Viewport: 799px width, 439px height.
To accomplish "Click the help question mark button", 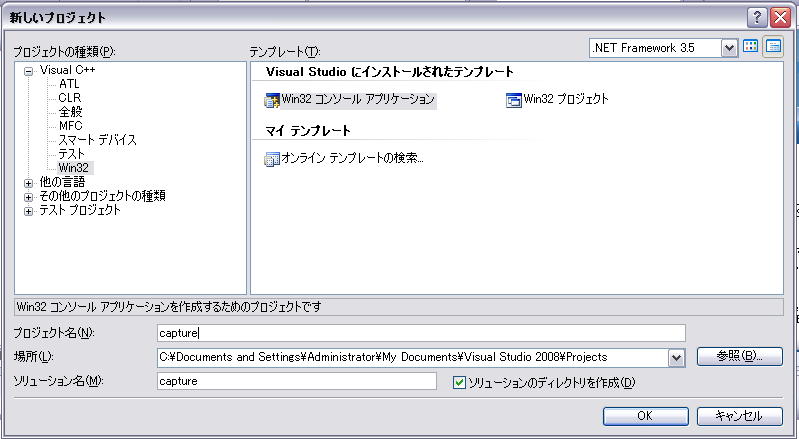I will tap(757, 17).
